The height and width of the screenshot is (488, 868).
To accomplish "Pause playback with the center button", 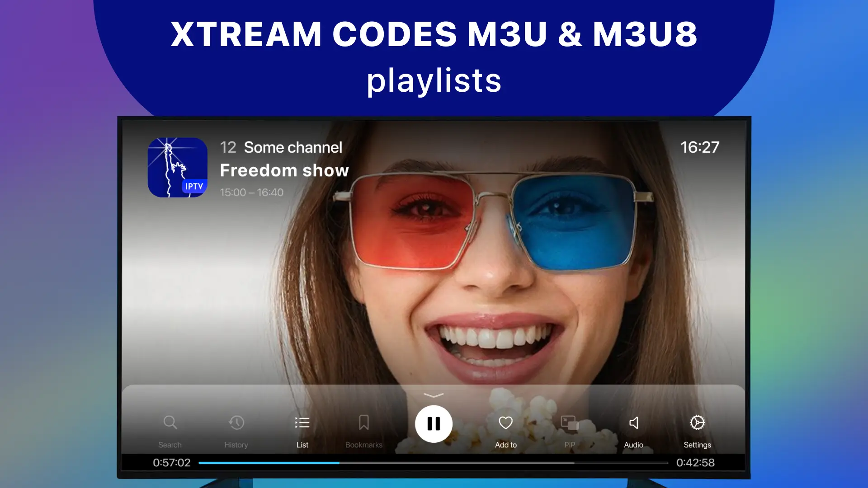I will [434, 424].
